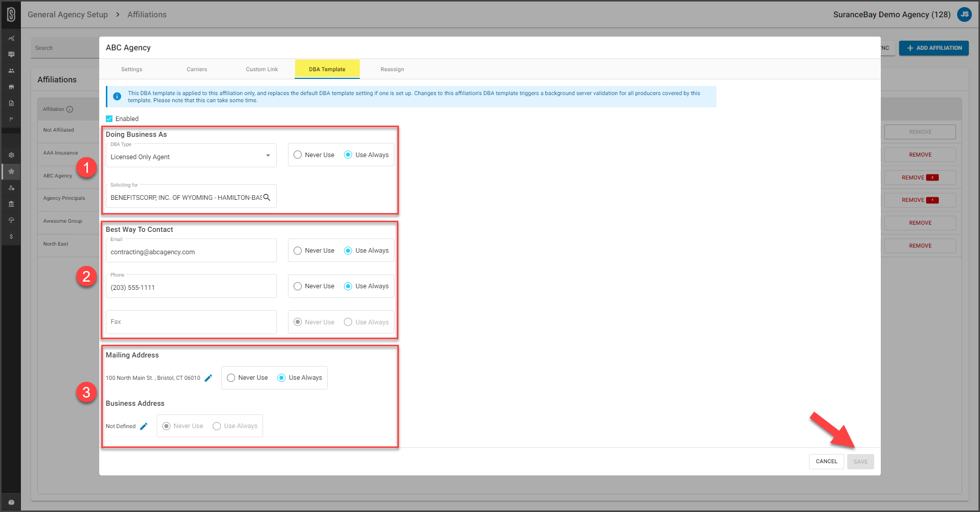Select the AAA Insurance row
Viewport: 980px width, 512px height.
tap(68, 153)
